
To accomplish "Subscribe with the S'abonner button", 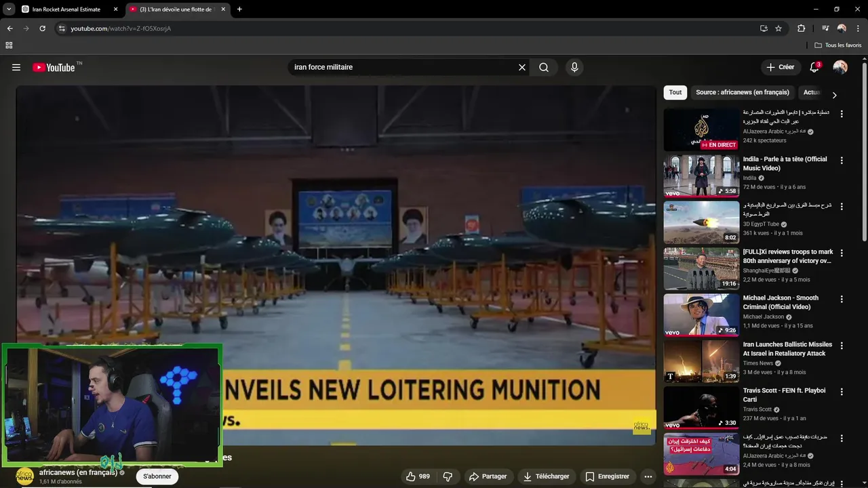I will tap(157, 476).
